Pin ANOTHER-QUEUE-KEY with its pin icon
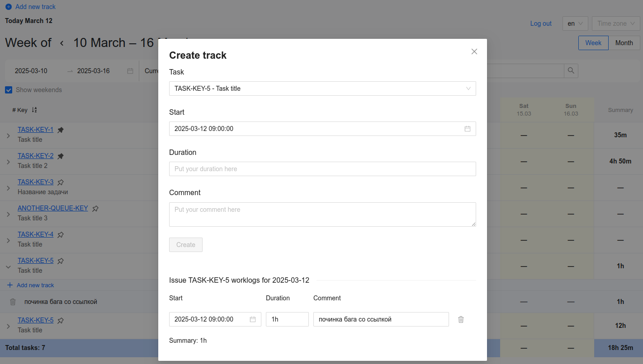643x364 pixels. 95,209
